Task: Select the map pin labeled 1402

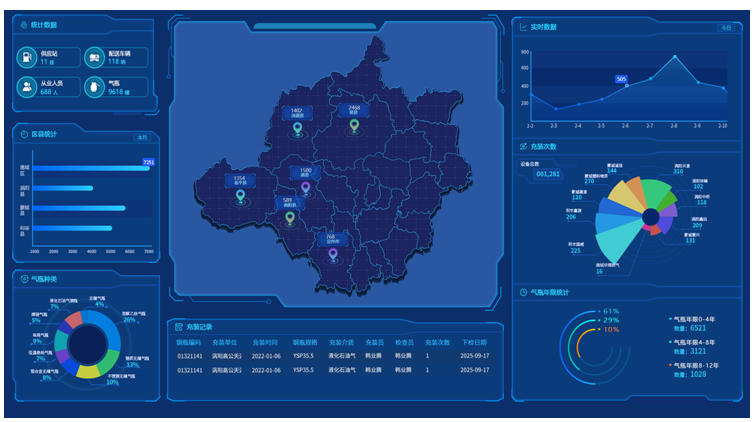Action: (296, 127)
